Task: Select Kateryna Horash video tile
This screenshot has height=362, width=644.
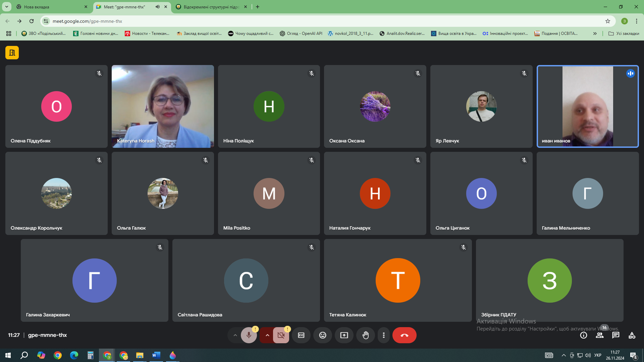Action: pos(163,106)
